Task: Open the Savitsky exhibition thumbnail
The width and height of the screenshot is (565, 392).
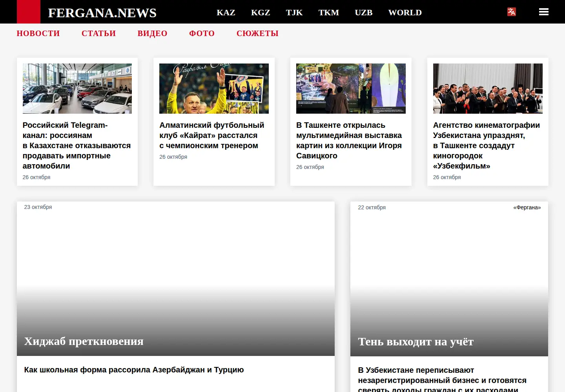Action: tap(351, 89)
